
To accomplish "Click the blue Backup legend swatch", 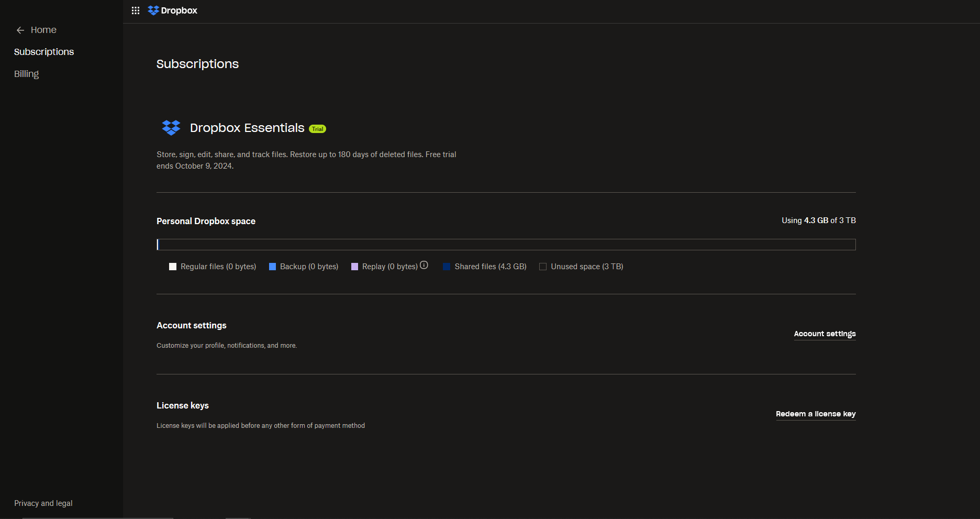I will point(272,267).
